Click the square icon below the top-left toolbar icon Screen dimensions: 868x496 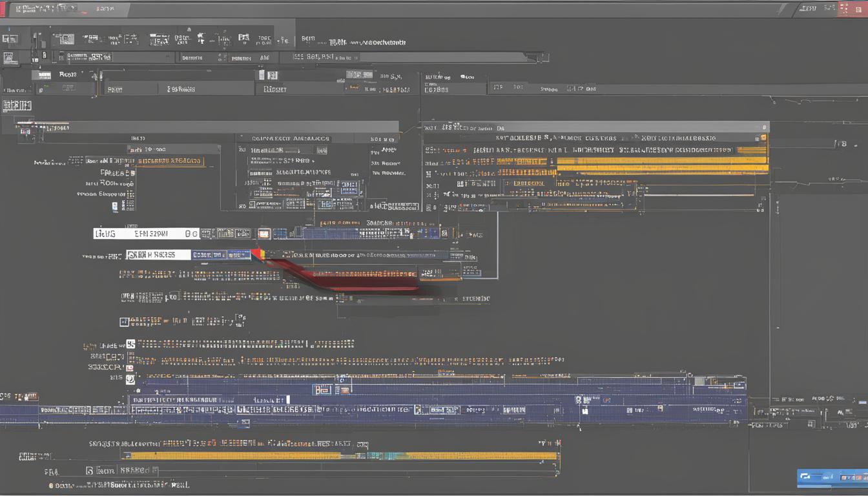[x=9, y=58]
